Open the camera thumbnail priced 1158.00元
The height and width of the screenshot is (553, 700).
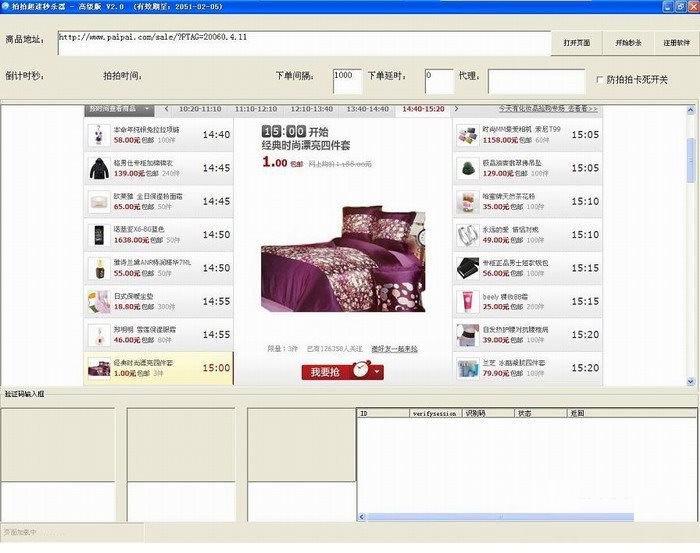pyautogui.click(x=467, y=135)
